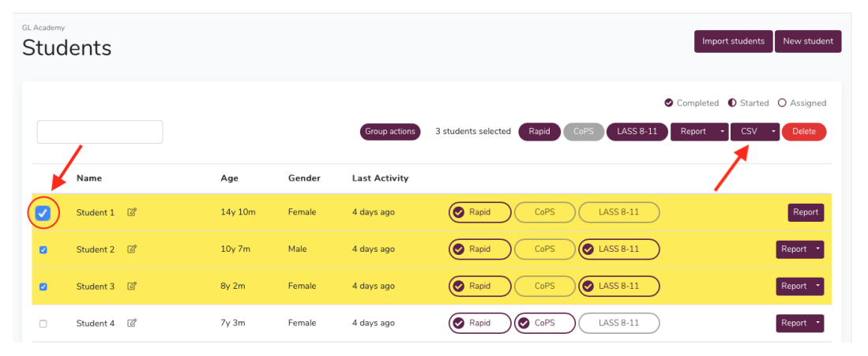Screen dimensions: 868x356
Task: Click the edit icon next to Student 1
Action: (132, 212)
